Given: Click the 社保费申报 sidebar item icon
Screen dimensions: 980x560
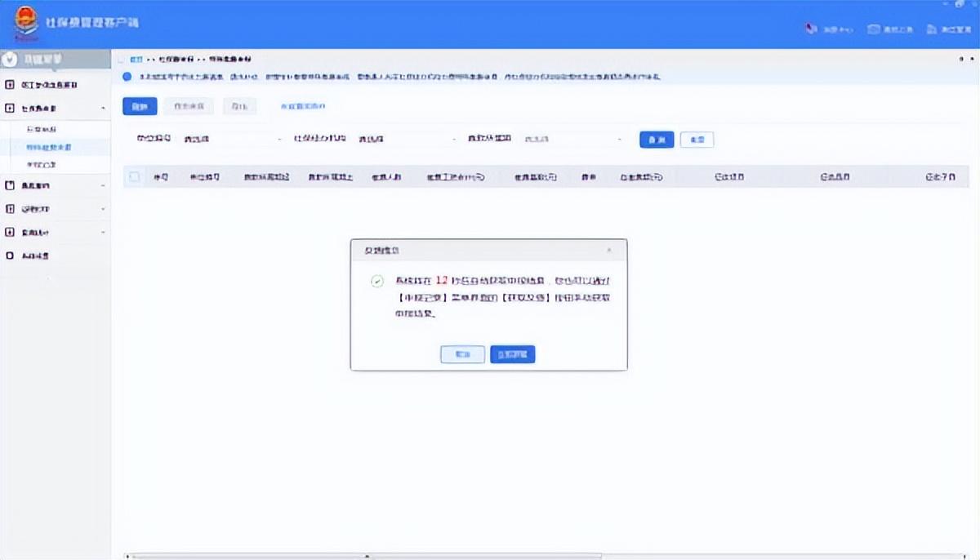Looking at the screenshot, I should pyautogui.click(x=10, y=108).
